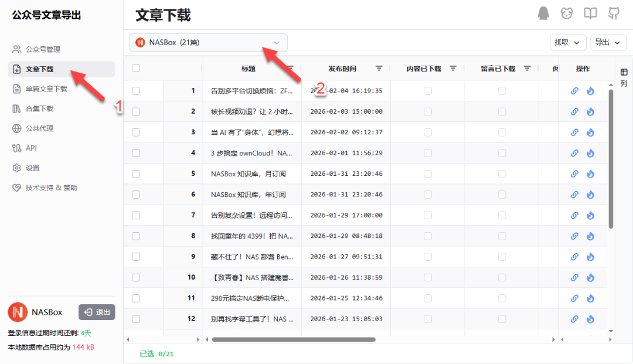Open the notification bell icon
This screenshot has height=364, width=633.
pyautogui.click(x=543, y=13)
